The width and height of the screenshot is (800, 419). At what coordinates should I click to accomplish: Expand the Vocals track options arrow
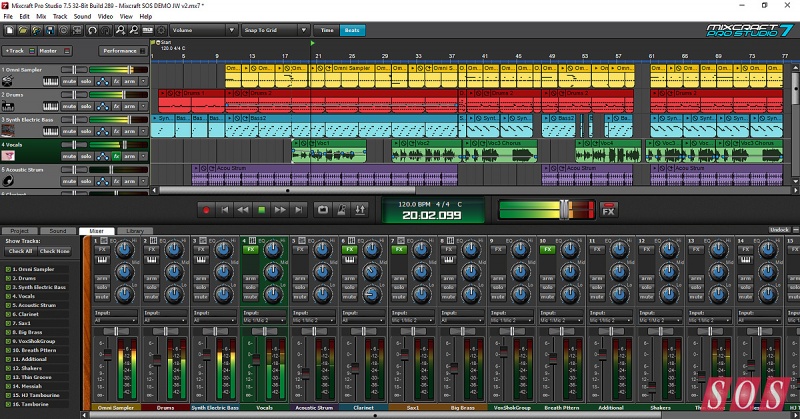coord(143,156)
